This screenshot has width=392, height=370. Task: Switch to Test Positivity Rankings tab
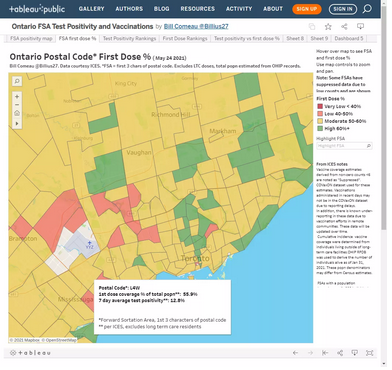[129, 39]
